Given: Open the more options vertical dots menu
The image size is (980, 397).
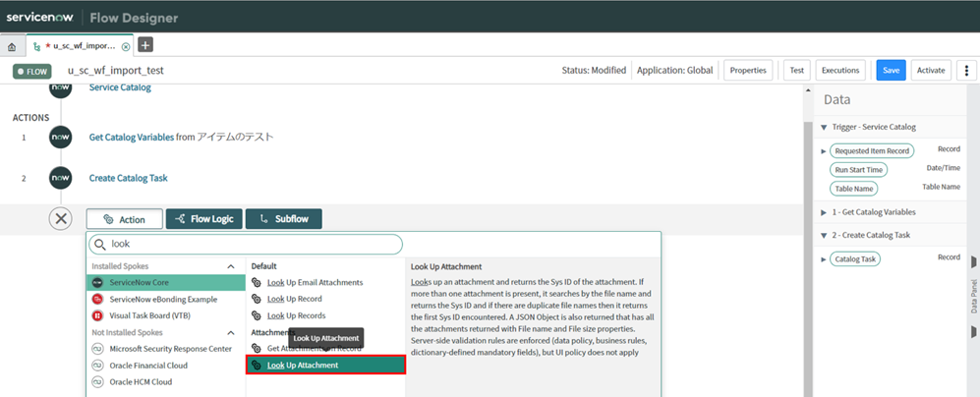Looking at the screenshot, I should pos(967,71).
